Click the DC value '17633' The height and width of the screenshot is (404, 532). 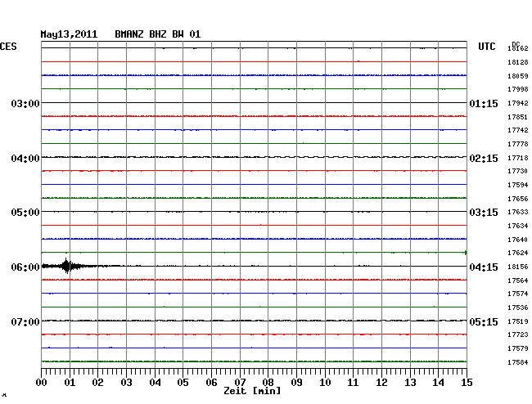[518, 212]
